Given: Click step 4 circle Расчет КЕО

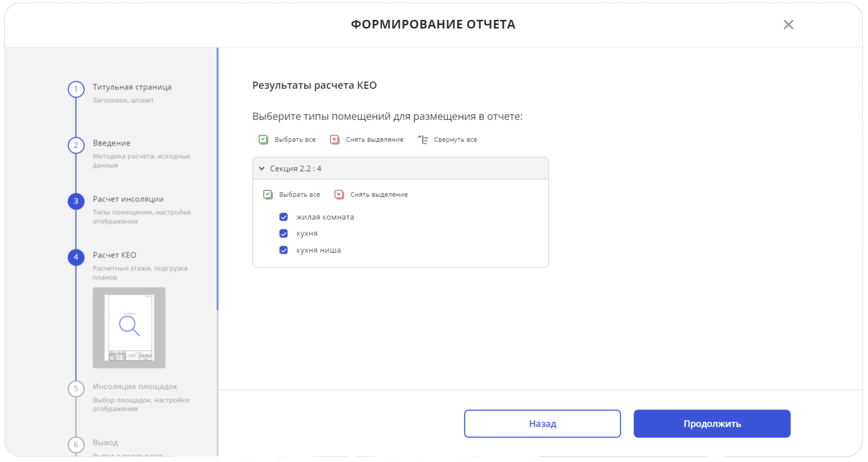Looking at the screenshot, I should pos(76,257).
